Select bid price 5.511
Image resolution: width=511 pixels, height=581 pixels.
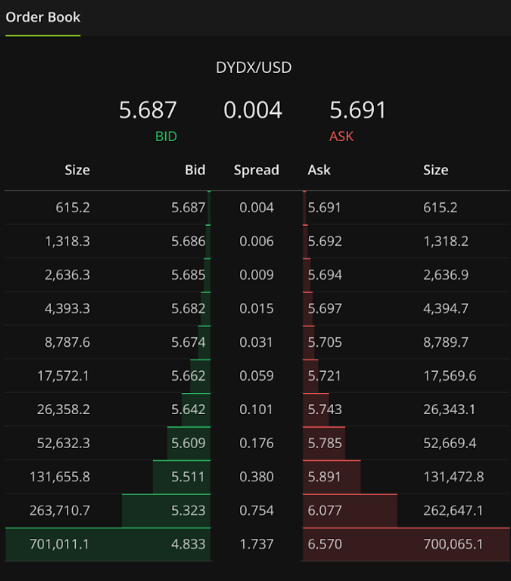click(x=188, y=477)
